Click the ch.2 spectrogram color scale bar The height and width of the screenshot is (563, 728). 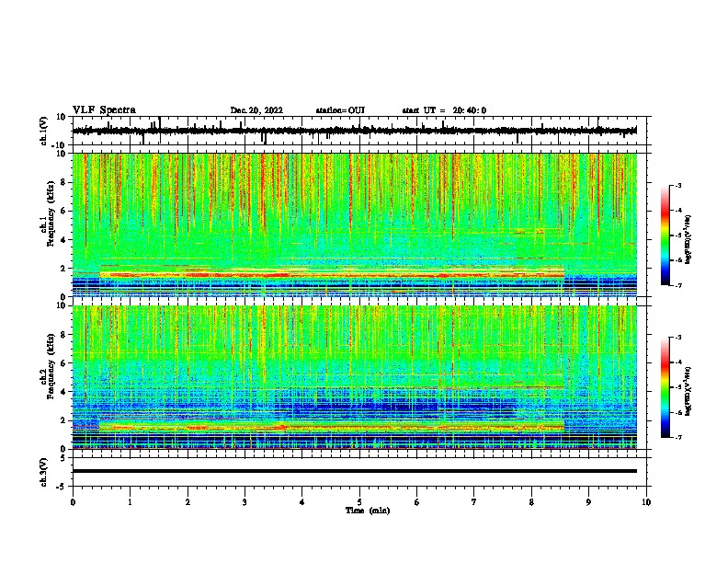point(665,387)
